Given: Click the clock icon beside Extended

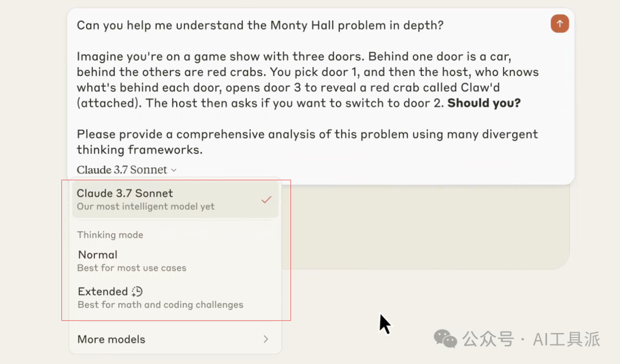Looking at the screenshot, I should pos(137,292).
